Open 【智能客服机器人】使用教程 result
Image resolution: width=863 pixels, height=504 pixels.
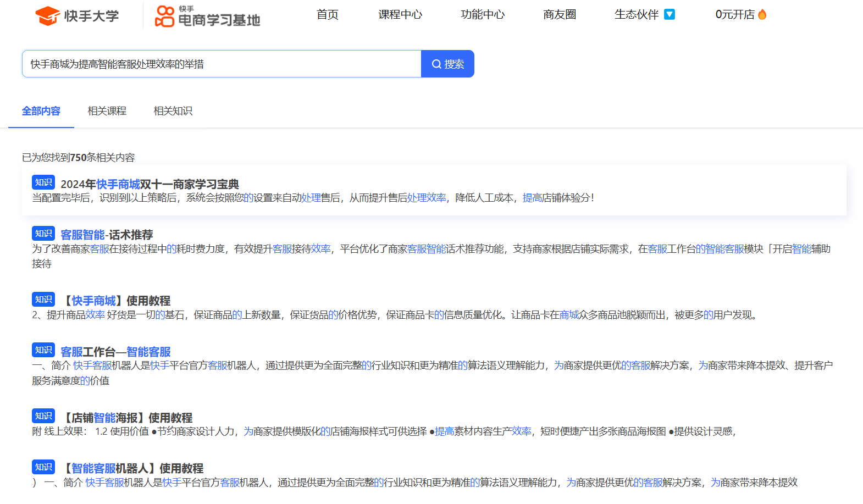tap(132, 468)
